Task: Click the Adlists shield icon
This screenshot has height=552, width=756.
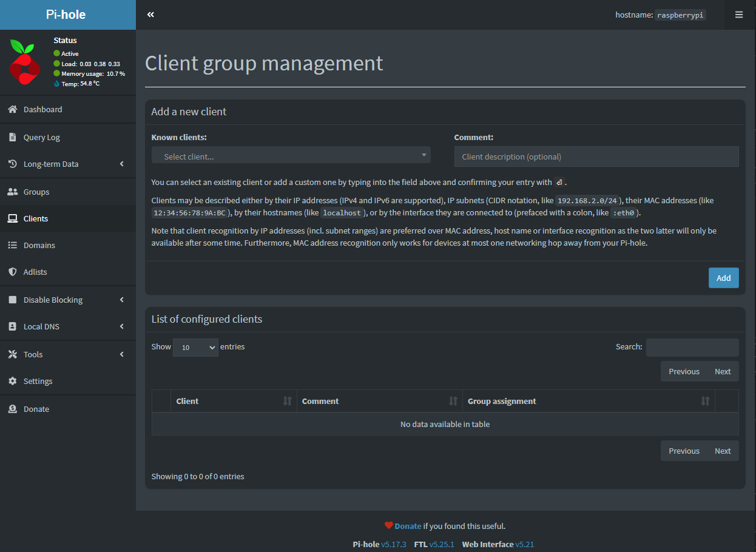Action: [12, 272]
